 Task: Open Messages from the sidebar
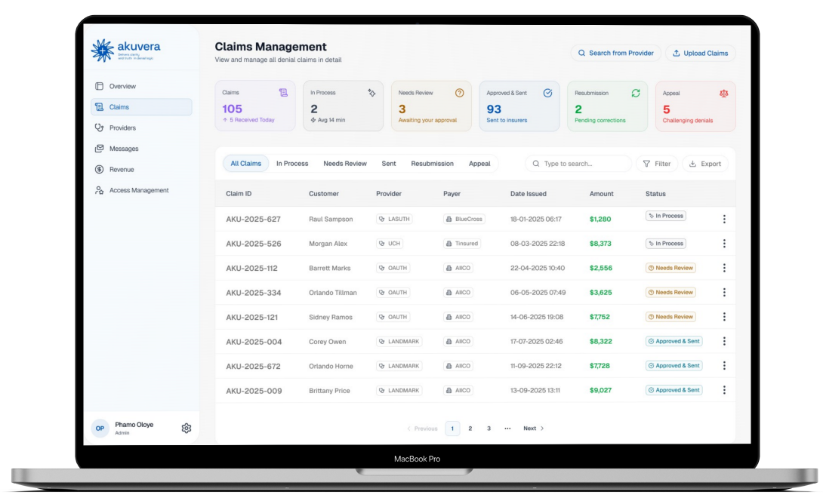(x=123, y=149)
